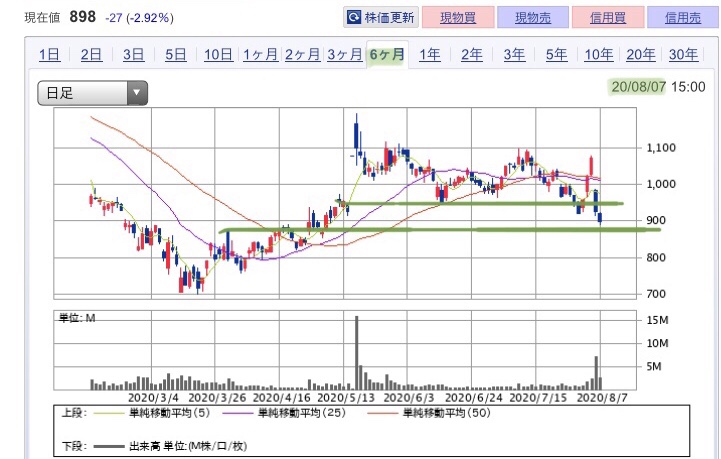The image size is (721, 459).
Task: Select the active 6ヶ月 tab
Action: pyautogui.click(x=387, y=55)
